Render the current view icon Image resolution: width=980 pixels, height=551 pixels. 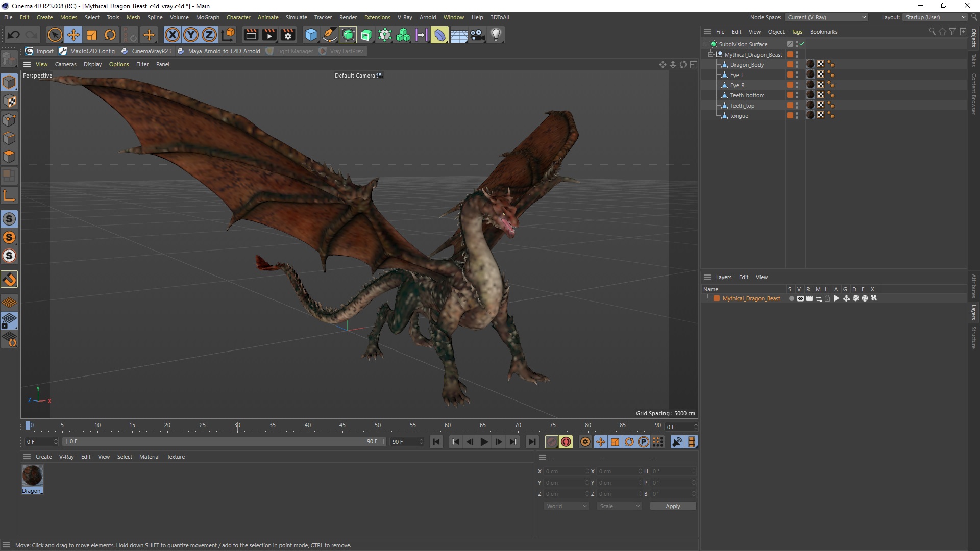(x=251, y=35)
